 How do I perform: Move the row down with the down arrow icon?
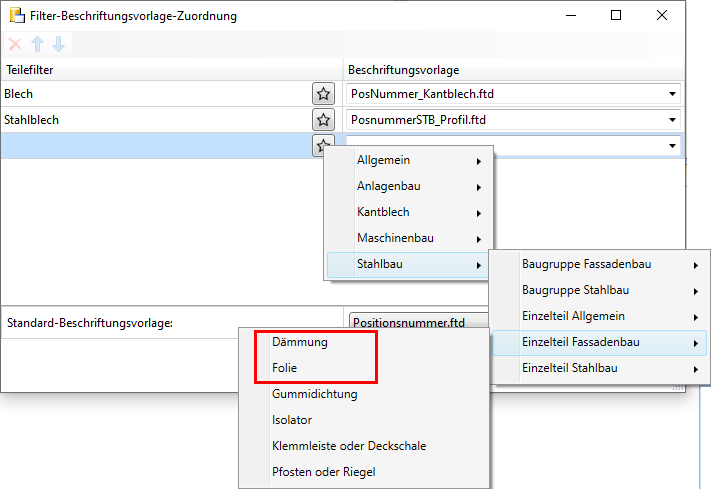[x=58, y=44]
